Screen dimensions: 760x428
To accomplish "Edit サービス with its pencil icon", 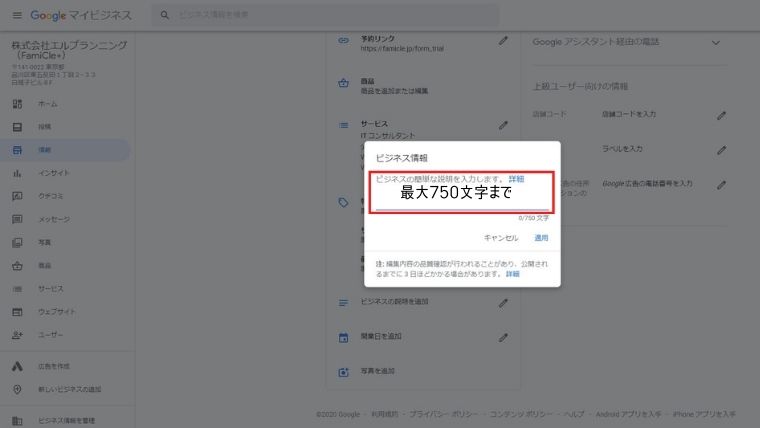I will (x=503, y=126).
